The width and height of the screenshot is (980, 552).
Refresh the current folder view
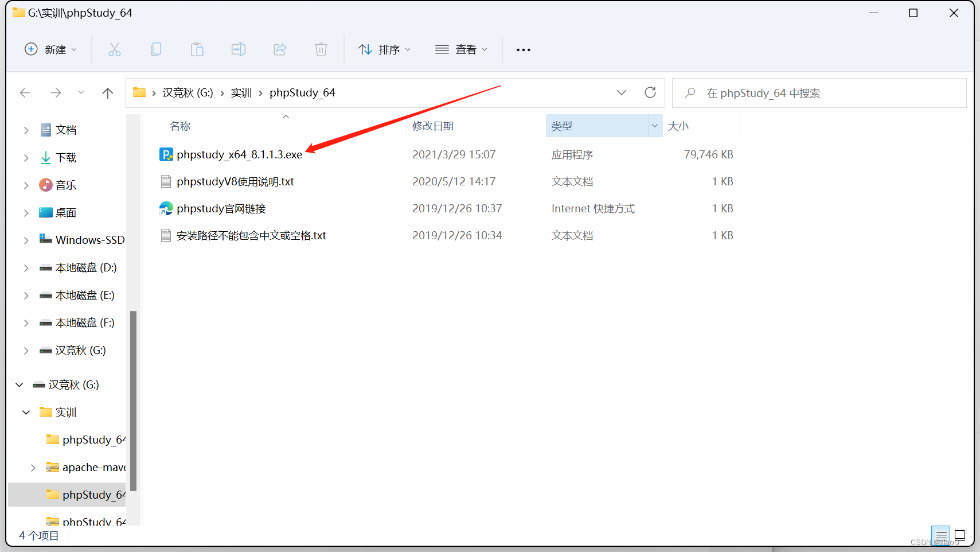click(650, 92)
